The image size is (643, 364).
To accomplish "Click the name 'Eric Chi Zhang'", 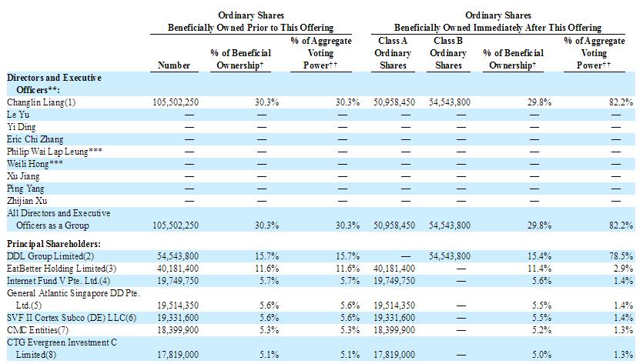I will click(35, 139).
